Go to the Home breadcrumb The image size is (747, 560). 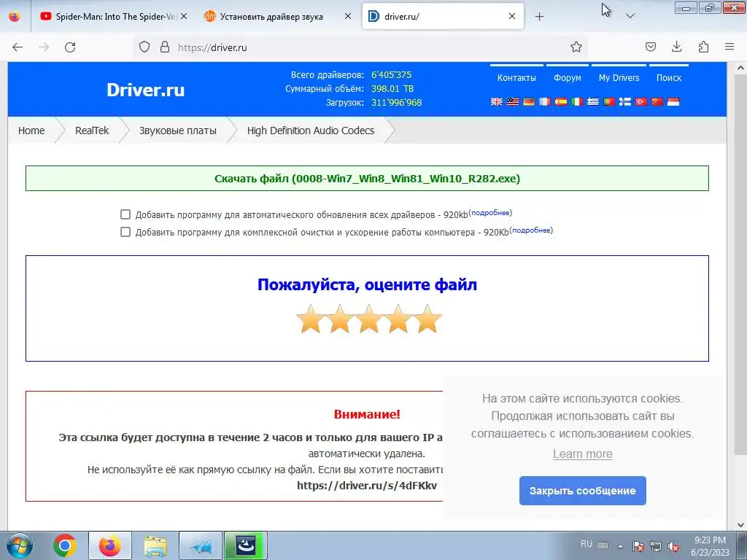point(31,131)
